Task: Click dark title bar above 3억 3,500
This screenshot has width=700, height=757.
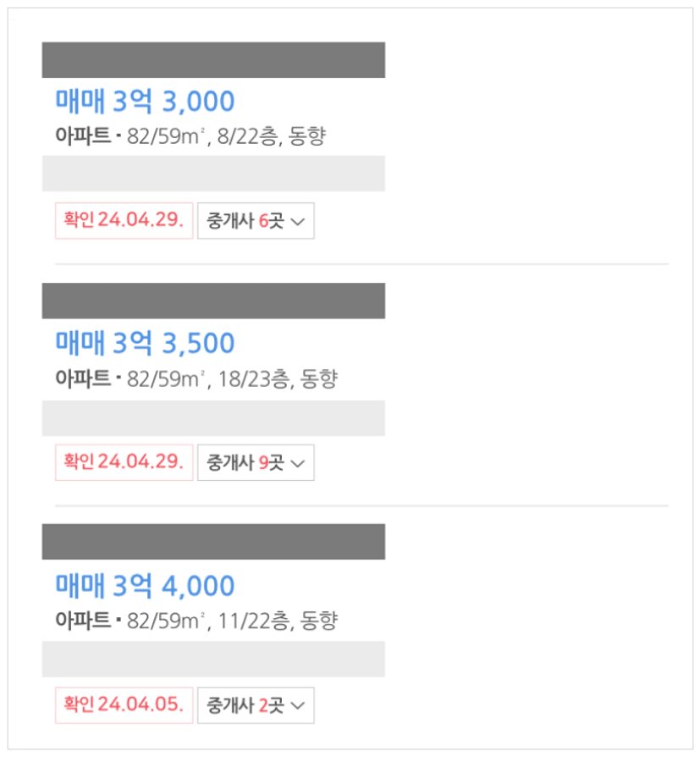Action: [x=213, y=301]
